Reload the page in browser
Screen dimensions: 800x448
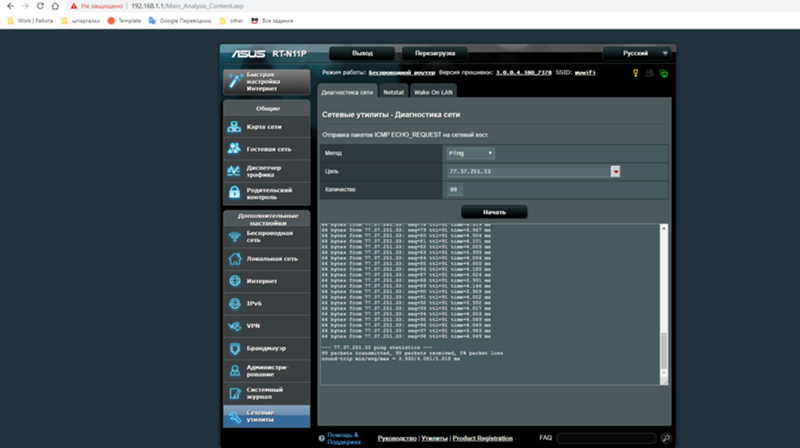pyautogui.click(x=40, y=6)
